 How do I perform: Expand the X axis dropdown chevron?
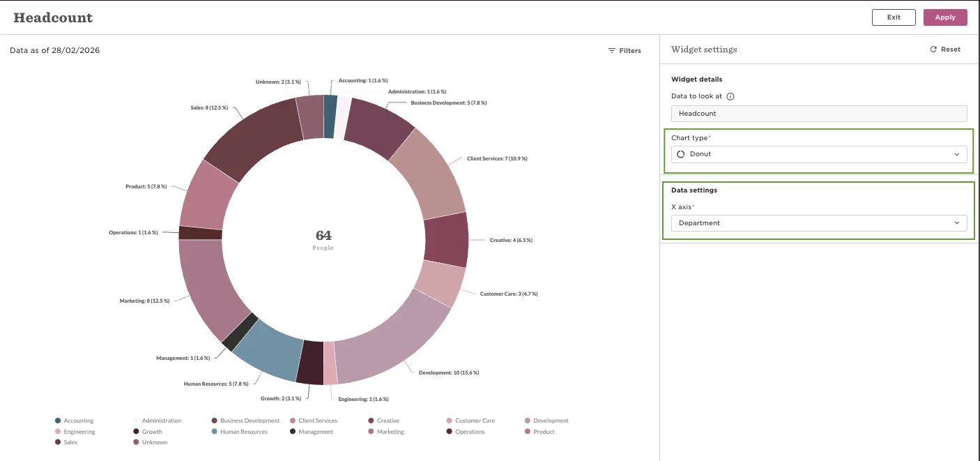click(x=956, y=223)
